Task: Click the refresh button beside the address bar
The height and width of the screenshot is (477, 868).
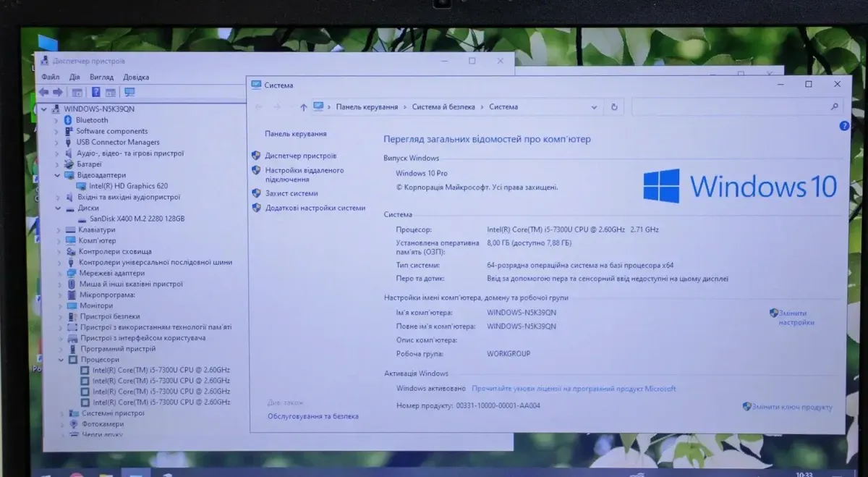Action: 614,107
